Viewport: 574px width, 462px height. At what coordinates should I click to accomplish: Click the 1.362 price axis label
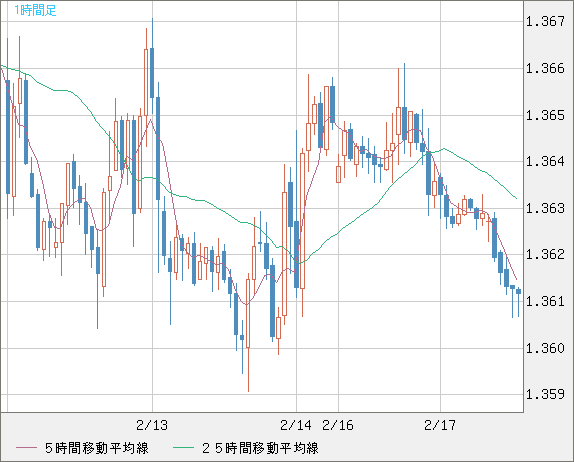[x=545, y=254]
